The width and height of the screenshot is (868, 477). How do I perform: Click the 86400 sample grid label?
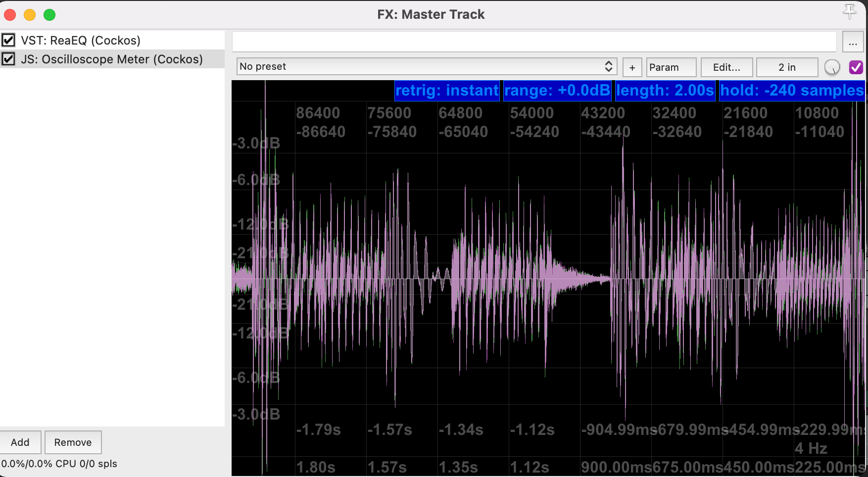pos(318,113)
